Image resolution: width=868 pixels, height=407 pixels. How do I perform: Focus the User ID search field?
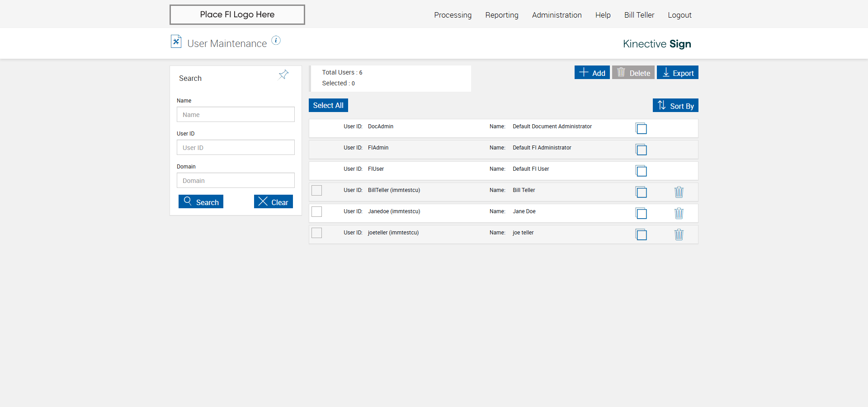[236, 147]
